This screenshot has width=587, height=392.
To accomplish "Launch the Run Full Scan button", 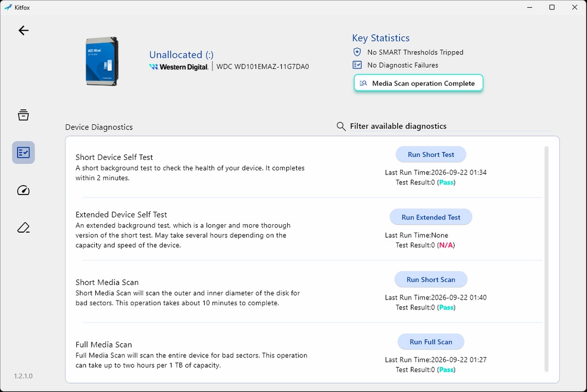I will [431, 342].
